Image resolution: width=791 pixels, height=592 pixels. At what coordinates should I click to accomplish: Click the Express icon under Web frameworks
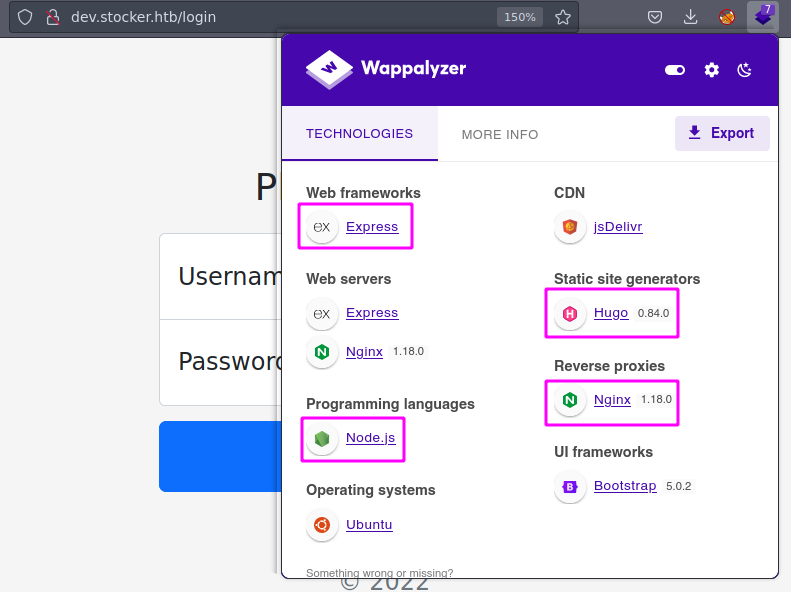click(x=322, y=227)
